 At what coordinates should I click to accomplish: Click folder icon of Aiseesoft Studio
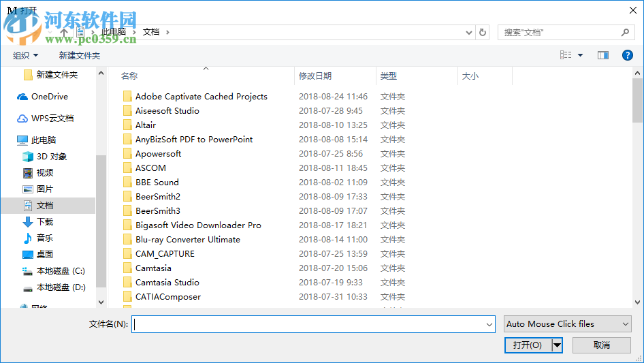(127, 110)
